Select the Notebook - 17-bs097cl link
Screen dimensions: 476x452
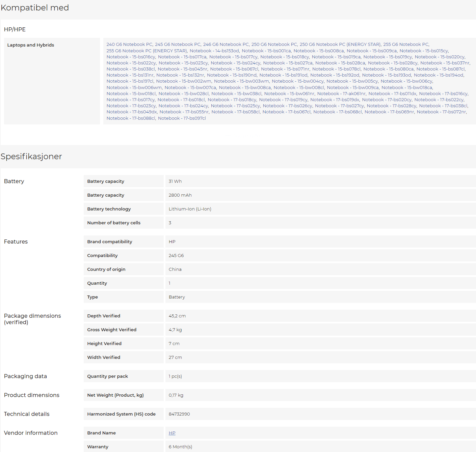click(182, 118)
